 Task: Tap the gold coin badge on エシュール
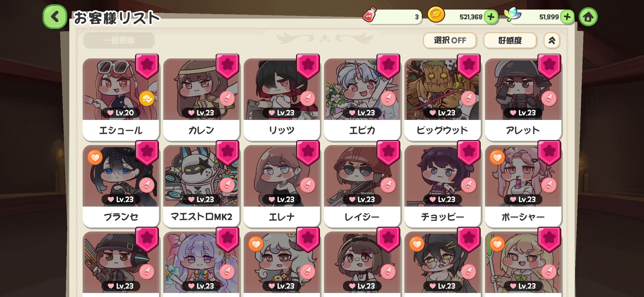click(x=147, y=98)
